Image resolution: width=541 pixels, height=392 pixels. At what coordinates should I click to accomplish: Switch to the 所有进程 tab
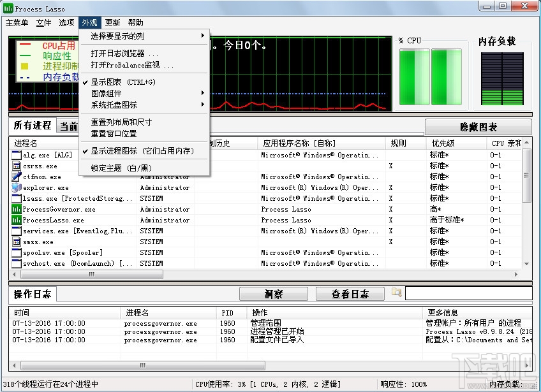click(32, 126)
